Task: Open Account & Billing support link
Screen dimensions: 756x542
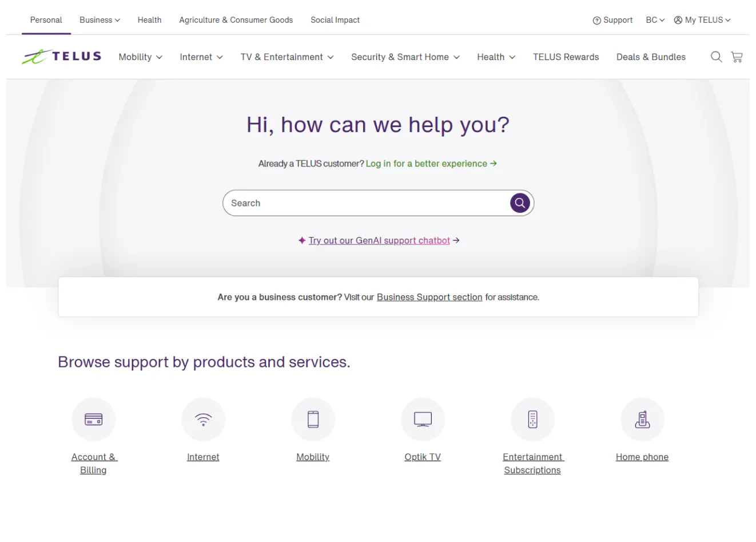Action: (x=94, y=464)
